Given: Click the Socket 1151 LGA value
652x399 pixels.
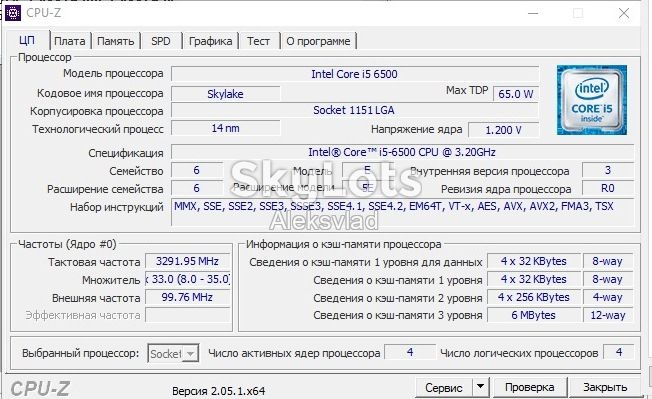Looking at the screenshot, I should click(x=355, y=110).
